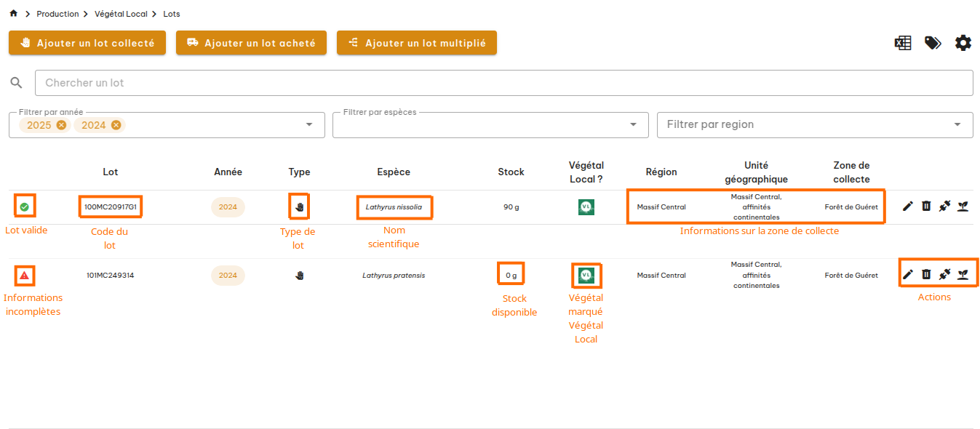Delete lot 100MC20917G1 via trash icon
This screenshot has height=429, width=980.
926,207
